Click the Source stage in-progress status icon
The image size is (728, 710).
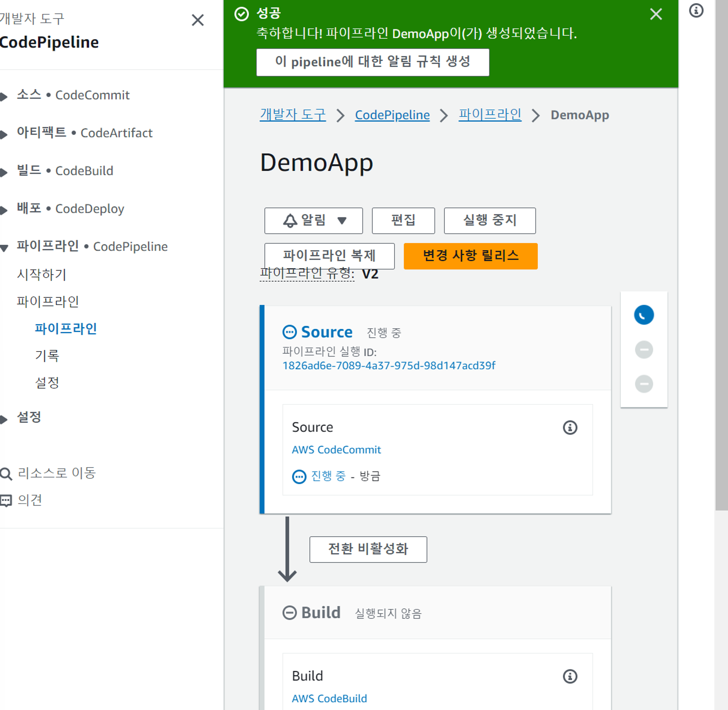(289, 332)
